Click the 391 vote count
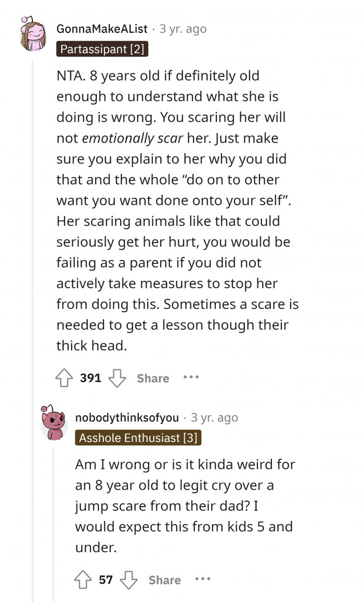 point(90,378)
